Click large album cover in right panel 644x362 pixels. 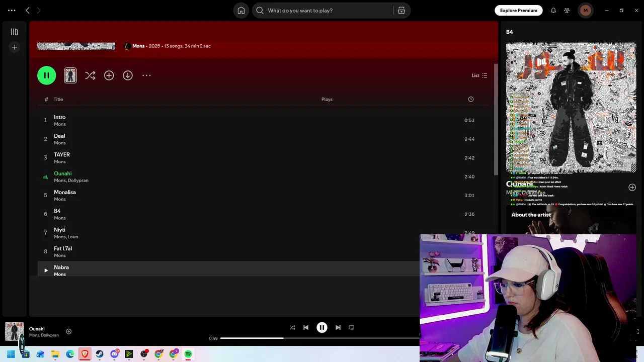tap(571, 108)
